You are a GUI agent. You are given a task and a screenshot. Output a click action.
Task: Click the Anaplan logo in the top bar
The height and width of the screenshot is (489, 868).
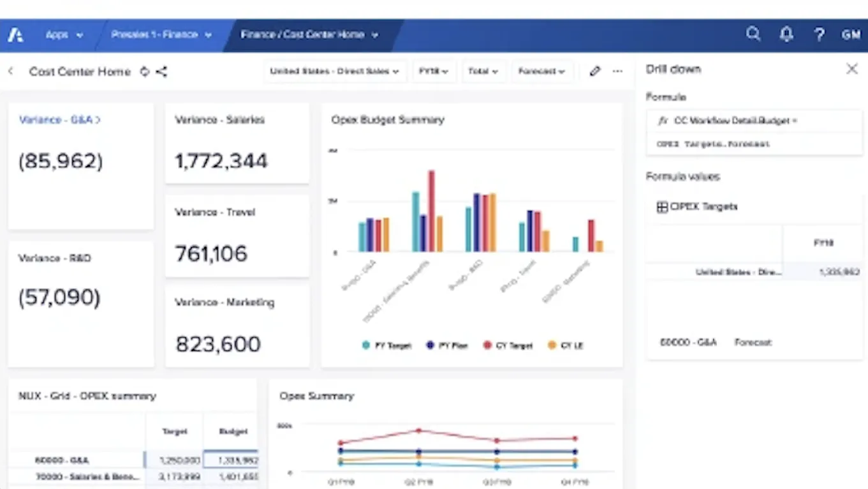15,34
